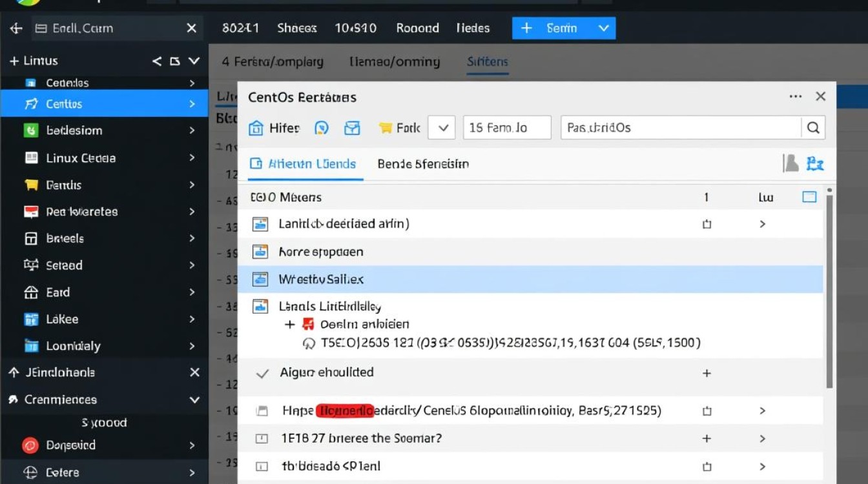868x484 pixels.
Task: Click the S)oood label in the sidebar
Action: click(x=104, y=423)
